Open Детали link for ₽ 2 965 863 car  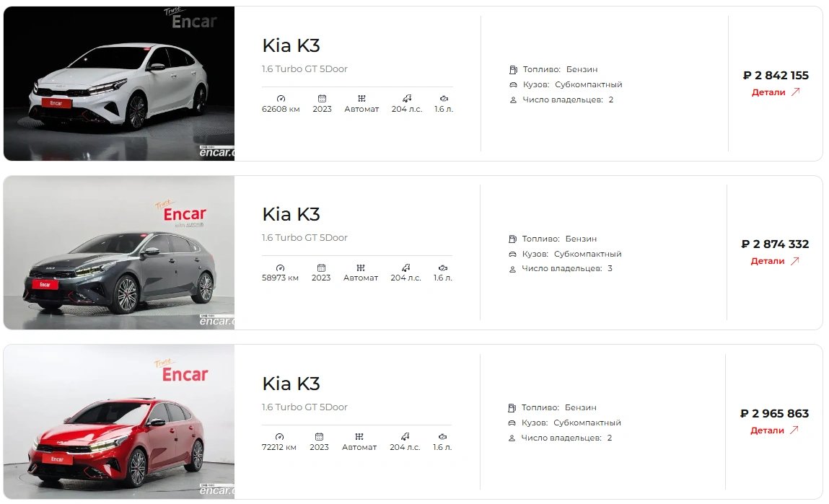click(767, 430)
